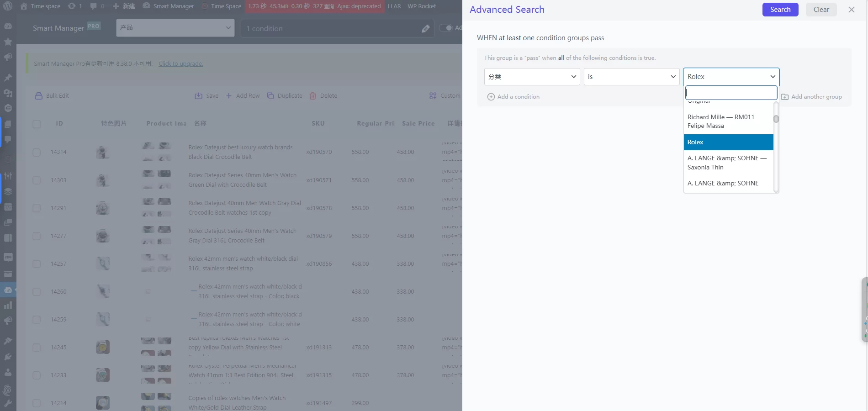
Task: Open the LLAR admin bar item
Action: point(394,6)
